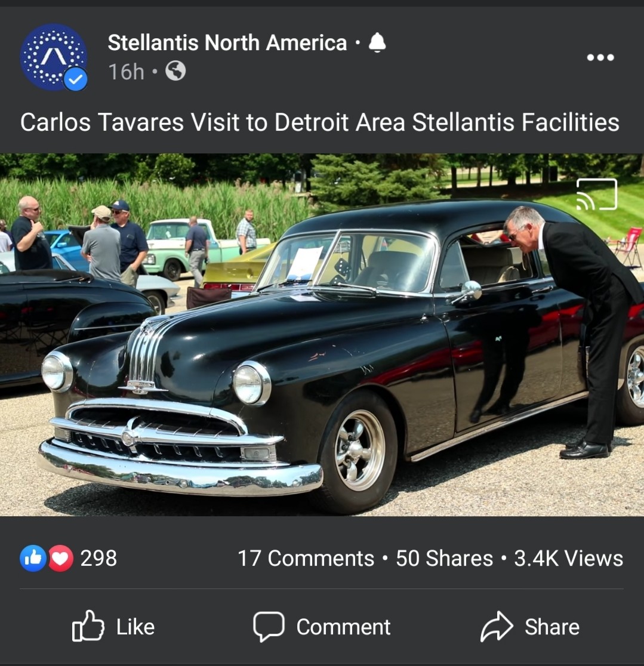644x666 pixels.
Task: Open the 17 Comments link
Action: tap(306, 558)
